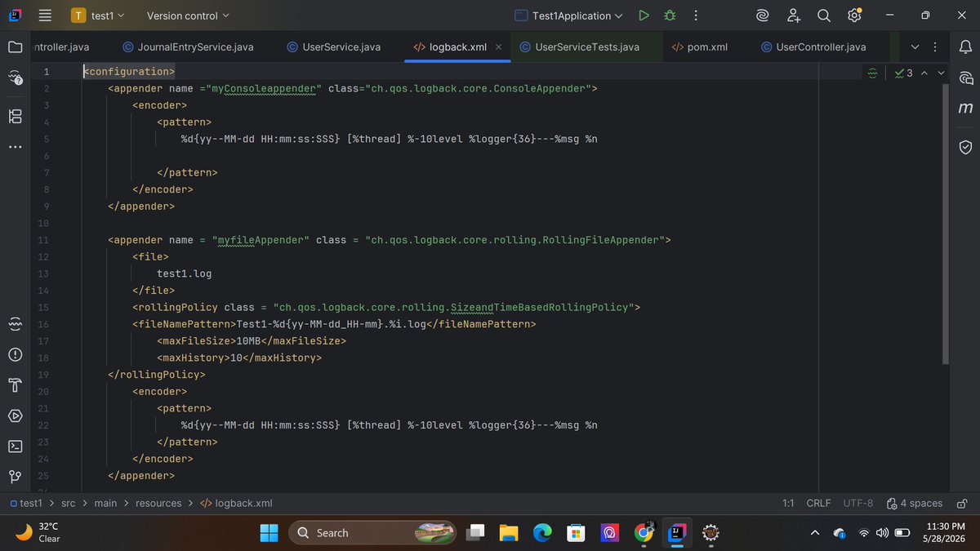Open the Windows Start menu

click(x=269, y=533)
